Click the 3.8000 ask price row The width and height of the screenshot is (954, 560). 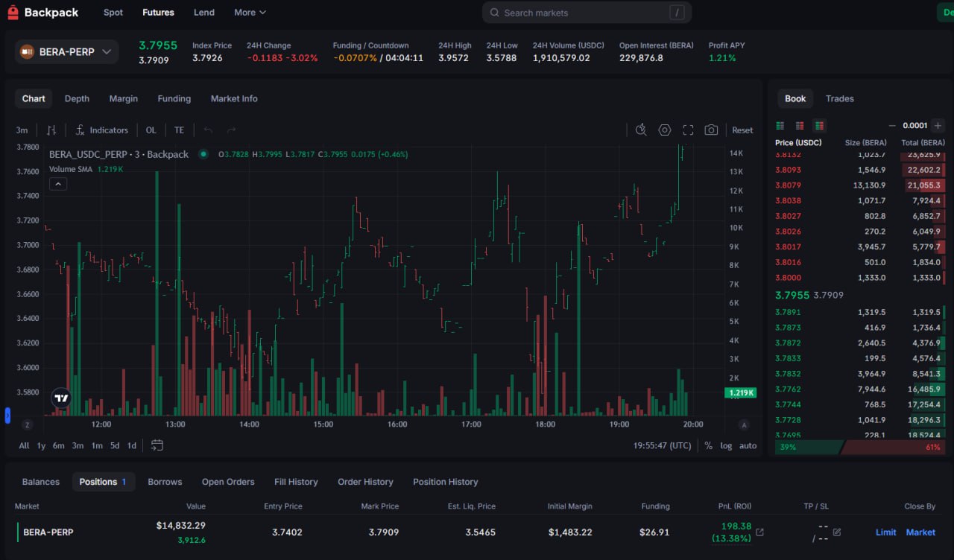point(860,278)
